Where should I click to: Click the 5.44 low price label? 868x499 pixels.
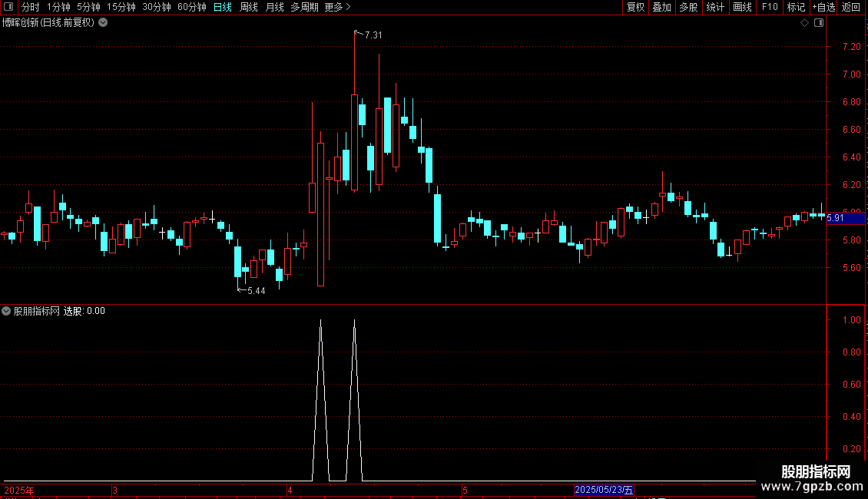pyautogui.click(x=257, y=290)
